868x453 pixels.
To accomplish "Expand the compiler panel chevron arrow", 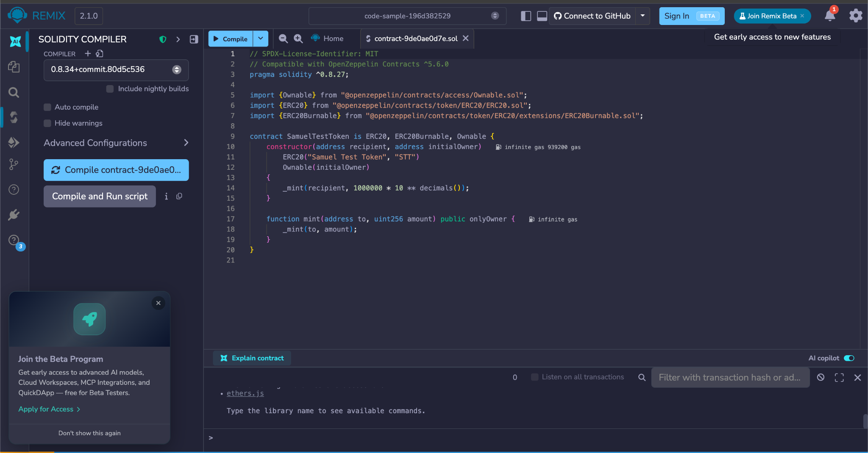I will click(x=178, y=39).
